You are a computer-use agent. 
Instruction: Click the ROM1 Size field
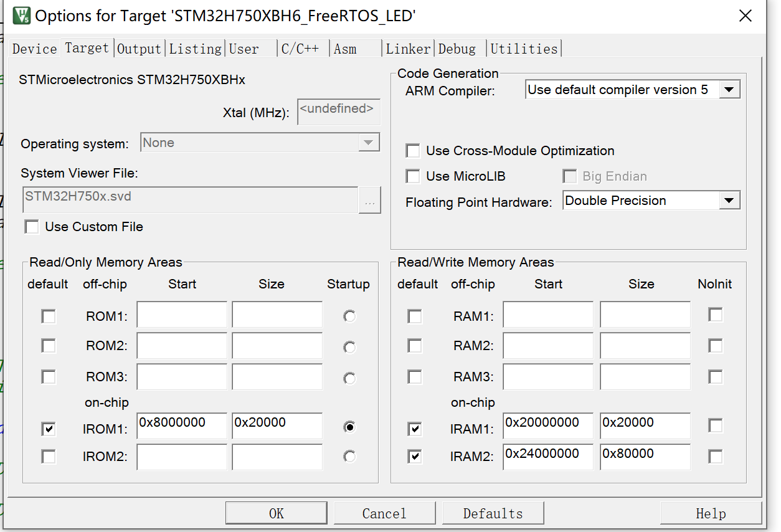click(x=277, y=315)
